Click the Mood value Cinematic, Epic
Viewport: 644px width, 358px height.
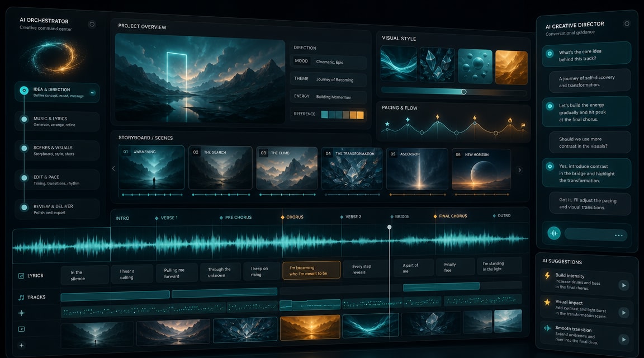tap(329, 62)
